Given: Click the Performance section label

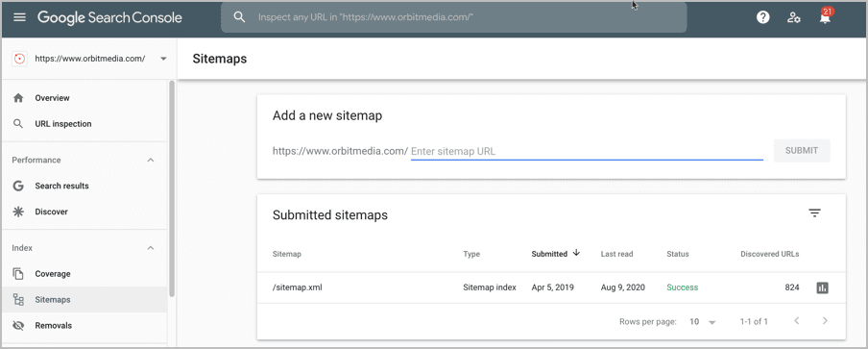Looking at the screenshot, I should 36,161.
